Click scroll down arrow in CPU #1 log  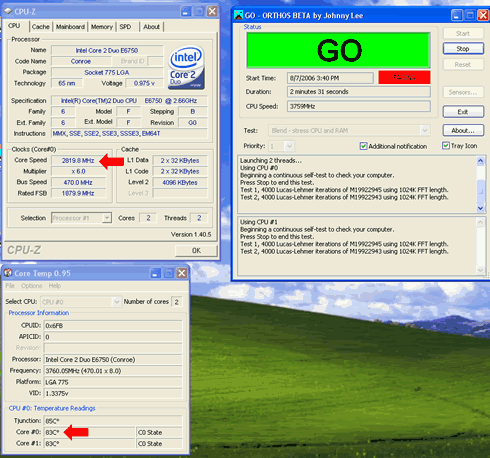tap(480, 270)
